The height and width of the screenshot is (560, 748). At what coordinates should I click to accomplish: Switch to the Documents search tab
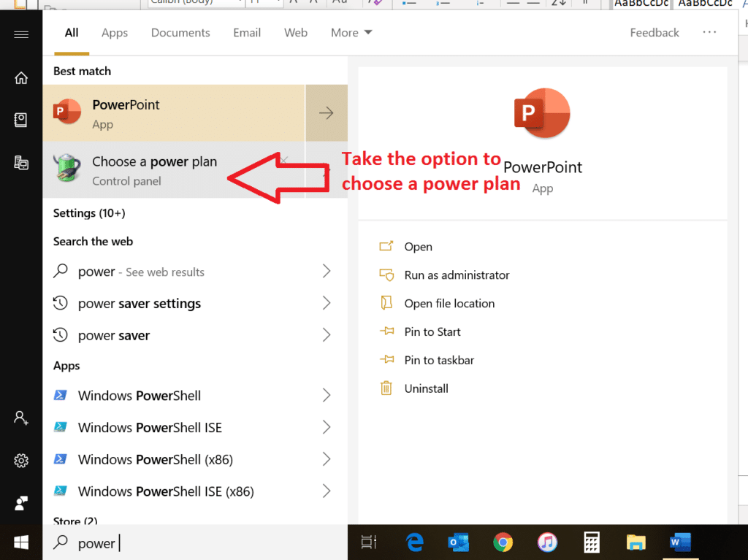tap(180, 33)
